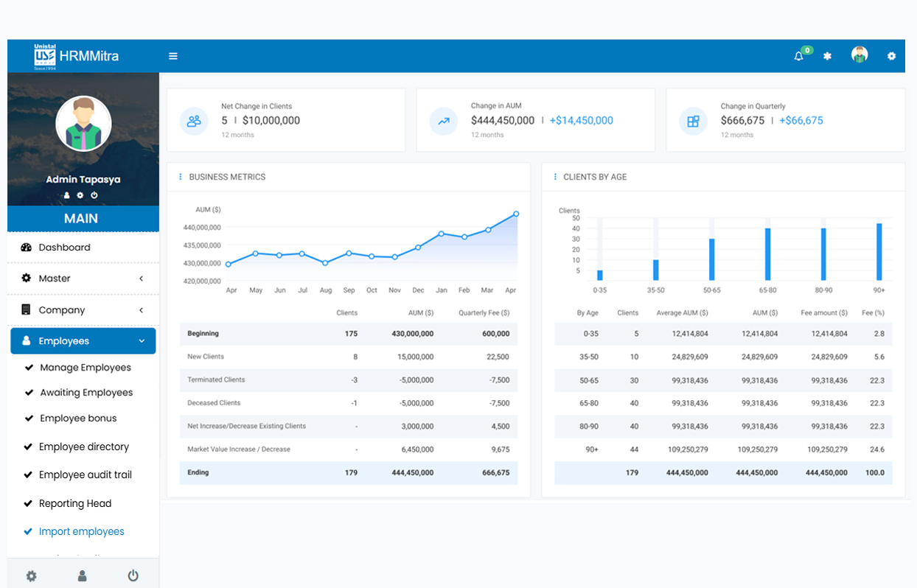Click the Admin Tapasya profile picture
The height and width of the screenshot is (588, 917).
pos(83,124)
